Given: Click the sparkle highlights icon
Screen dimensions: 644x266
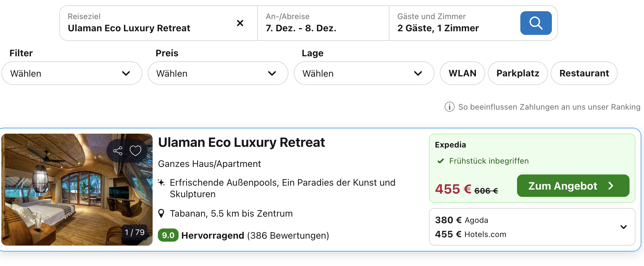Looking at the screenshot, I should [161, 182].
